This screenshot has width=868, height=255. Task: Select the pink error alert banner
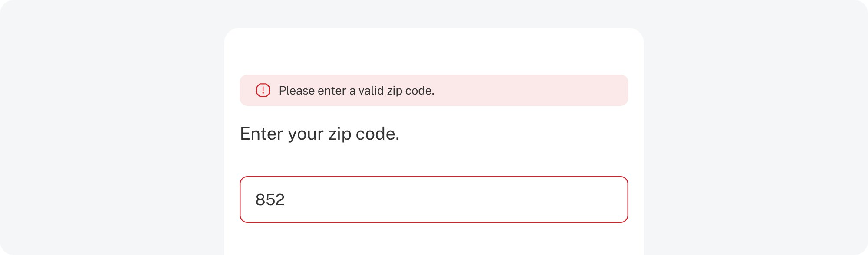[x=434, y=90]
